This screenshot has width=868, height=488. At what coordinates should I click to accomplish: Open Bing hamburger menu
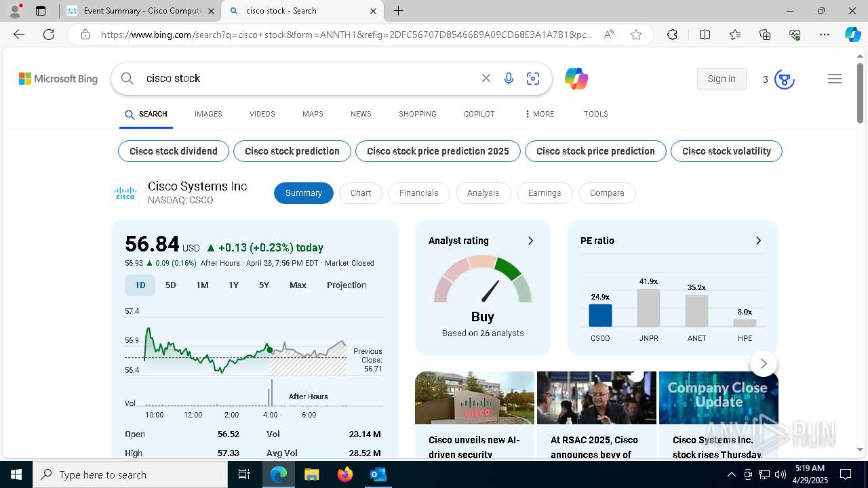click(835, 79)
